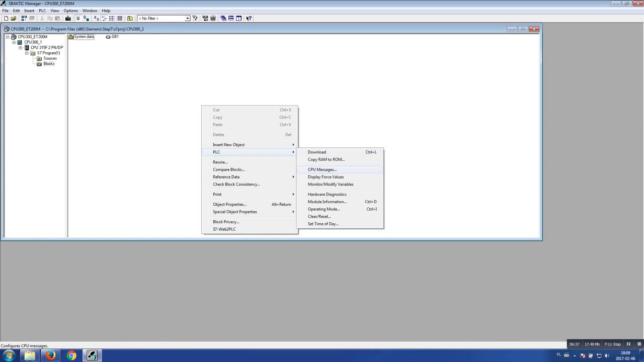Click the Download toolbar icon
Image resolution: width=644 pixels, height=362 pixels.
coord(68,18)
